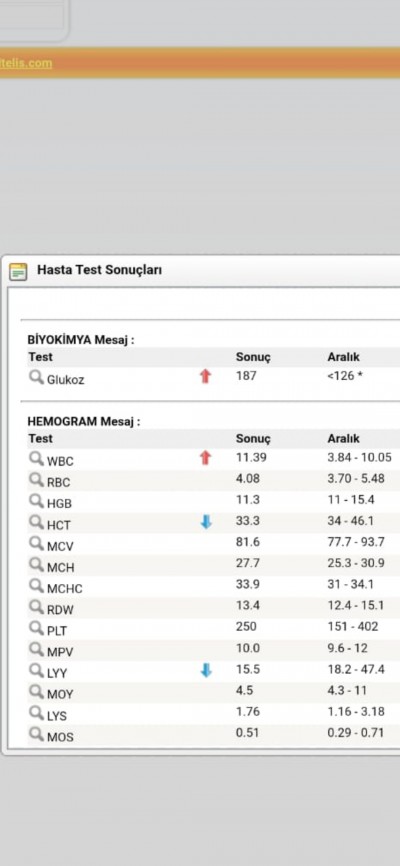Image resolution: width=400 pixels, height=866 pixels.
Task: Click the RDW test row label
Action: point(60,610)
